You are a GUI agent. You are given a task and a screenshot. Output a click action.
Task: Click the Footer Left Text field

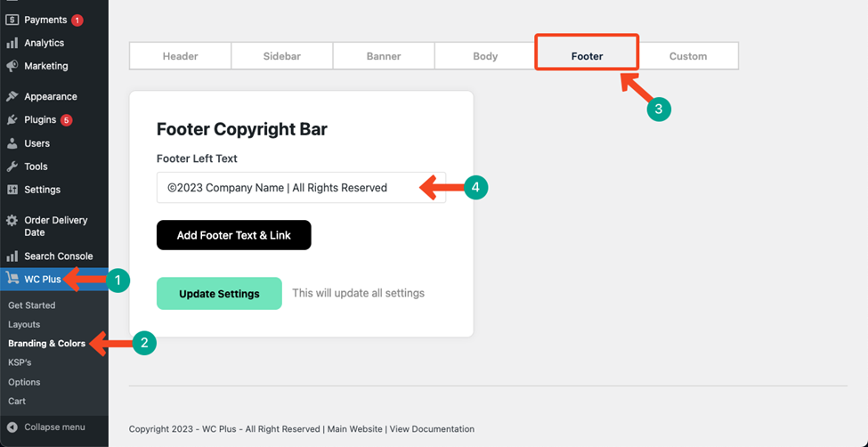301,188
